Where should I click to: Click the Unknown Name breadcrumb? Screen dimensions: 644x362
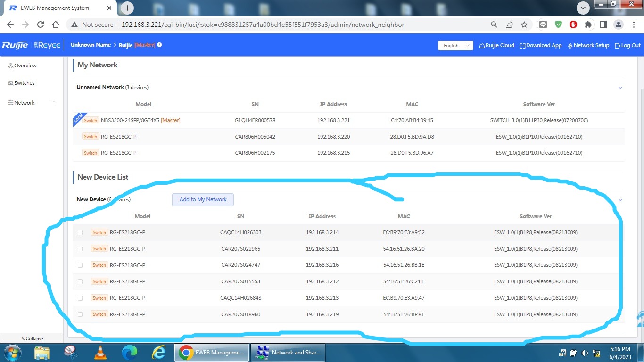(x=91, y=45)
